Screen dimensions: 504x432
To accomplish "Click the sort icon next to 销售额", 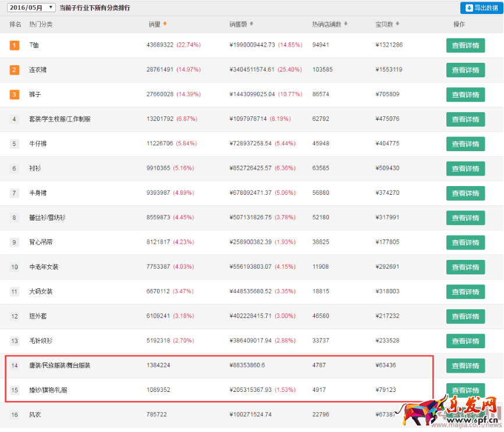I will 251,24.
